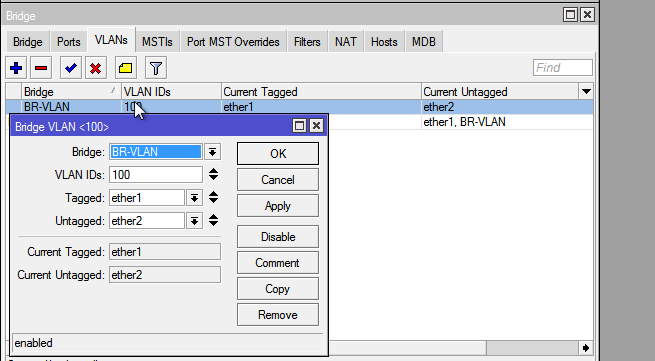Click the VLAN IDs up/down stepper
The image size is (655, 361).
pyautogui.click(x=213, y=174)
